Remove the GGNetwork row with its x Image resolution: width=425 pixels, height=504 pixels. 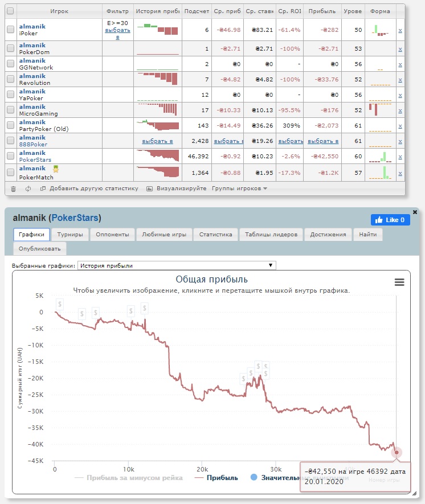click(401, 64)
